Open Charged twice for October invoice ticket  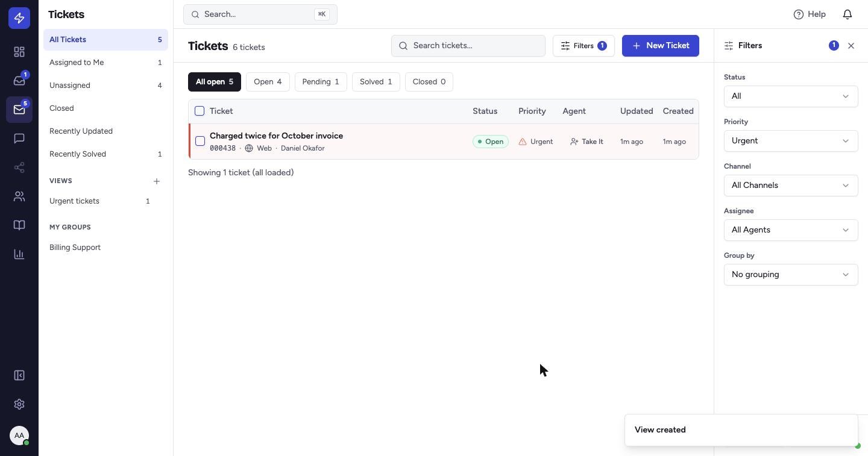tap(276, 136)
